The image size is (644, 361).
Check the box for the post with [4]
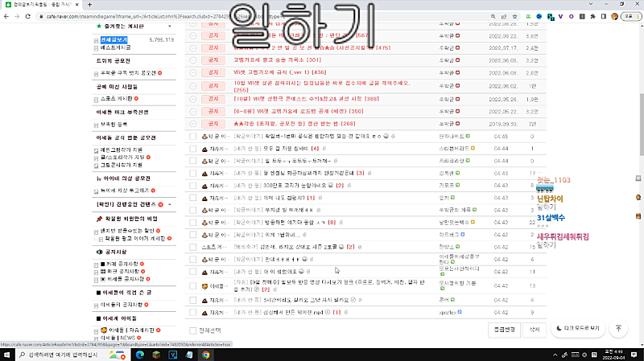tap(192, 149)
